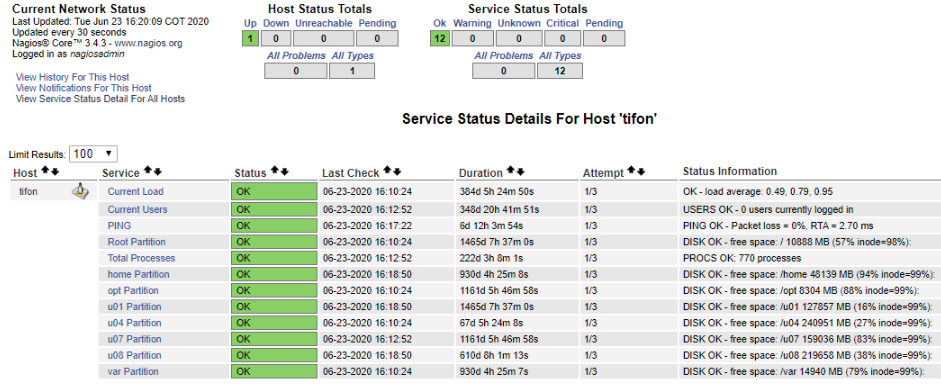
Task: Sort Host column ascending with up arrow
Action: (x=45, y=172)
